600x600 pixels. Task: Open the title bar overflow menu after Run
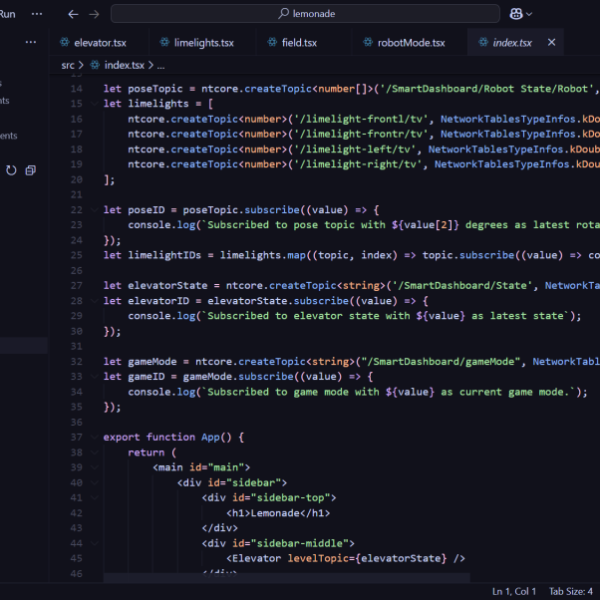tap(37, 14)
